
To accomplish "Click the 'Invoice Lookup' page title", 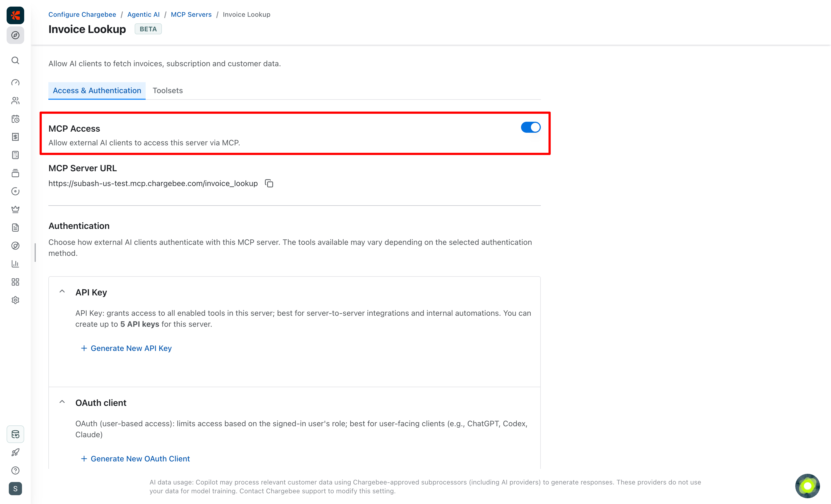I will [87, 29].
